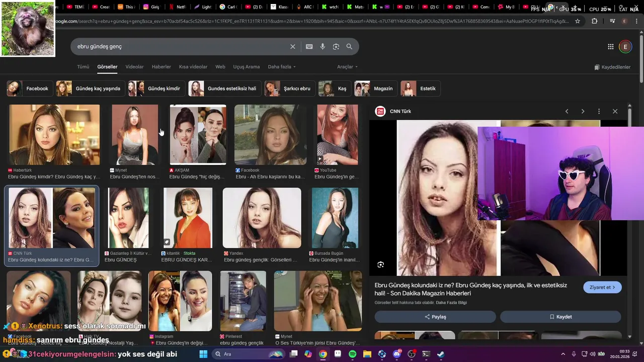This screenshot has width=644, height=362.
Task: Filter by Kaş chip
Action: (x=335, y=88)
